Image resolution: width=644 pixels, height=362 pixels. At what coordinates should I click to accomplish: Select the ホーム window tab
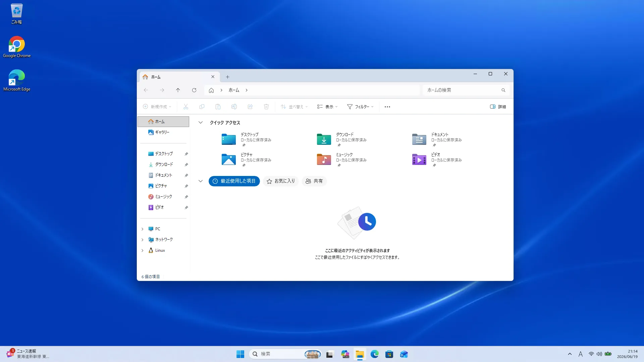tap(179, 77)
